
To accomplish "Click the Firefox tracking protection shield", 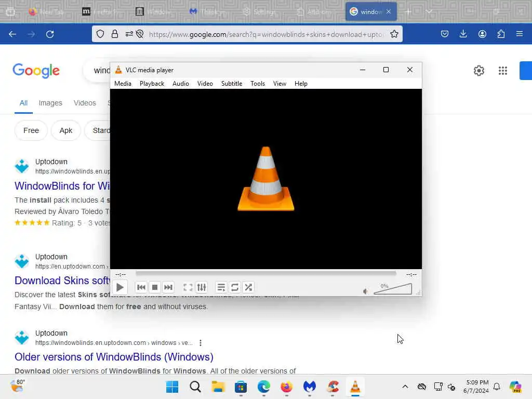I will [100, 34].
